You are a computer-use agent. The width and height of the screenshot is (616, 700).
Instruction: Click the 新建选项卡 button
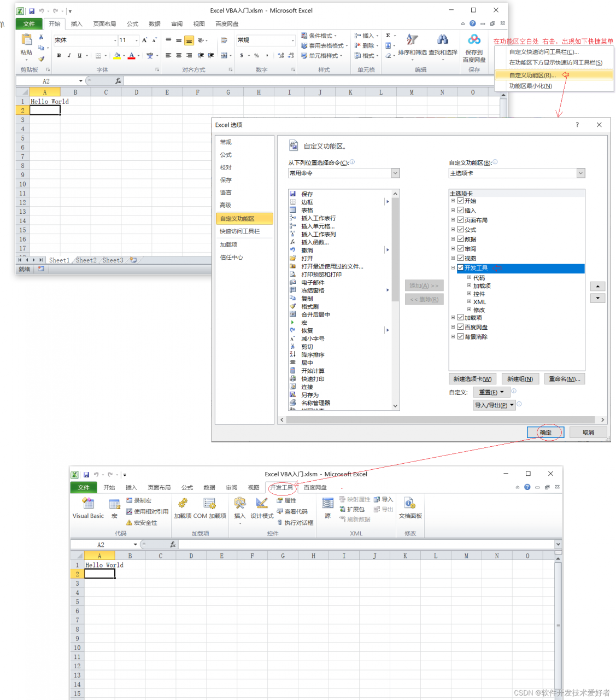click(x=472, y=379)
